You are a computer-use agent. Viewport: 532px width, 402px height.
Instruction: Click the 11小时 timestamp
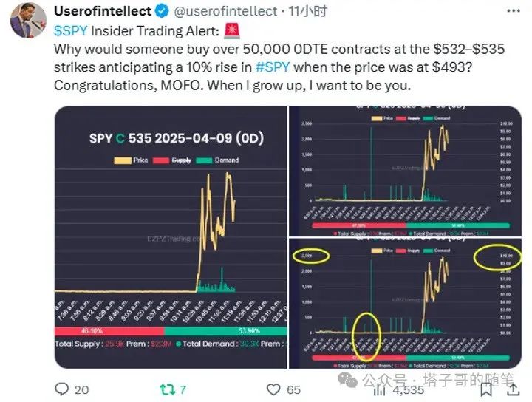[307, 11]
